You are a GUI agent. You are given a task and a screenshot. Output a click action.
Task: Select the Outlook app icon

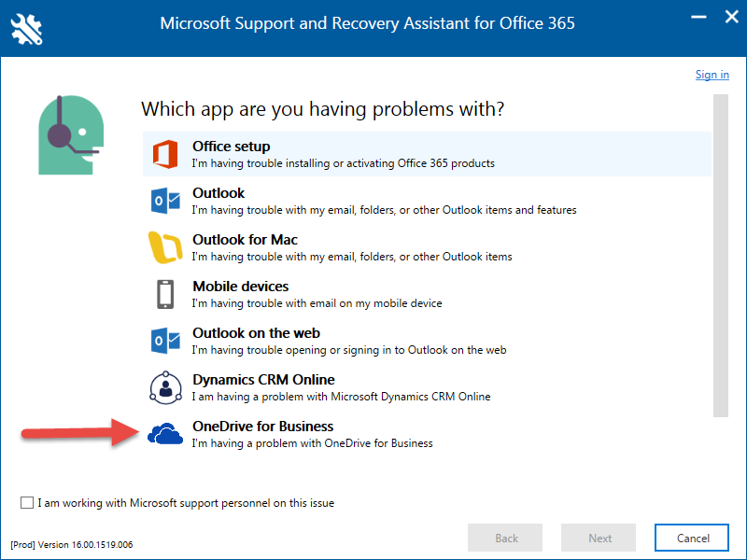pyautogui.click(x=165, y=201)
